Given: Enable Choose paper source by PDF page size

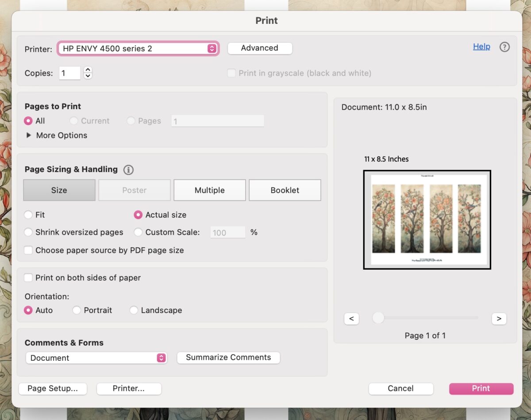Looking at the screenshot, I should [28, 250].
